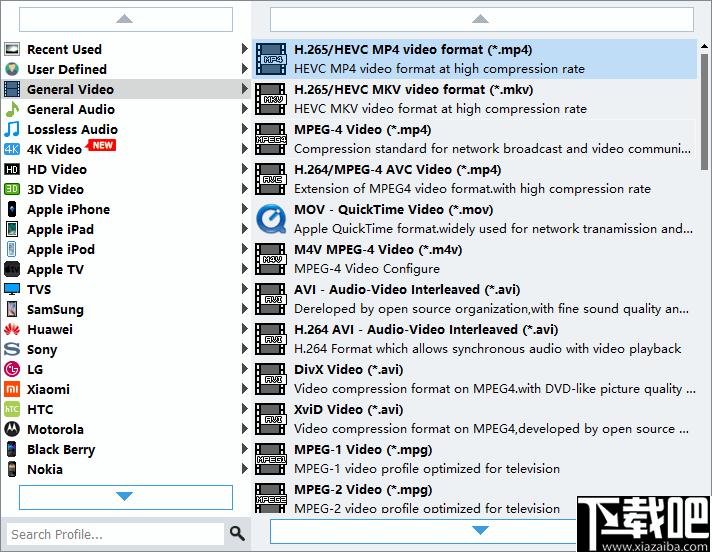Image resolution: width=712 pixels, height=552 pixels.
Task: Click the Sony logo icon
Action: 12,349
